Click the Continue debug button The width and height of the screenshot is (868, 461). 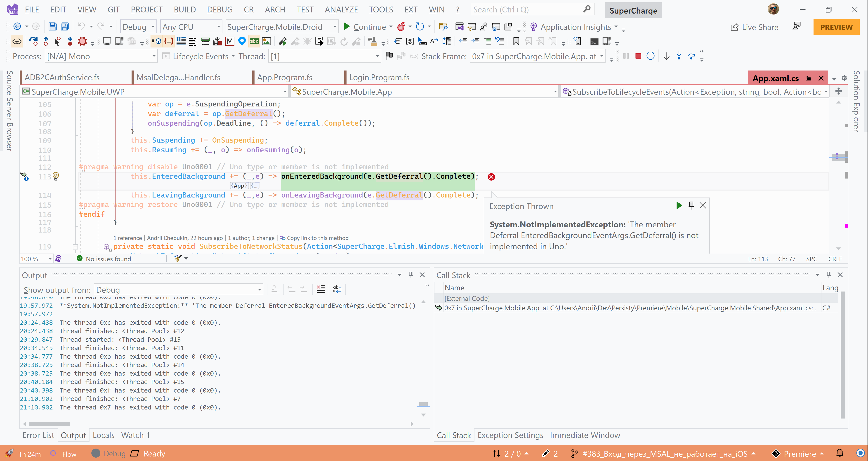pos(367,27)
